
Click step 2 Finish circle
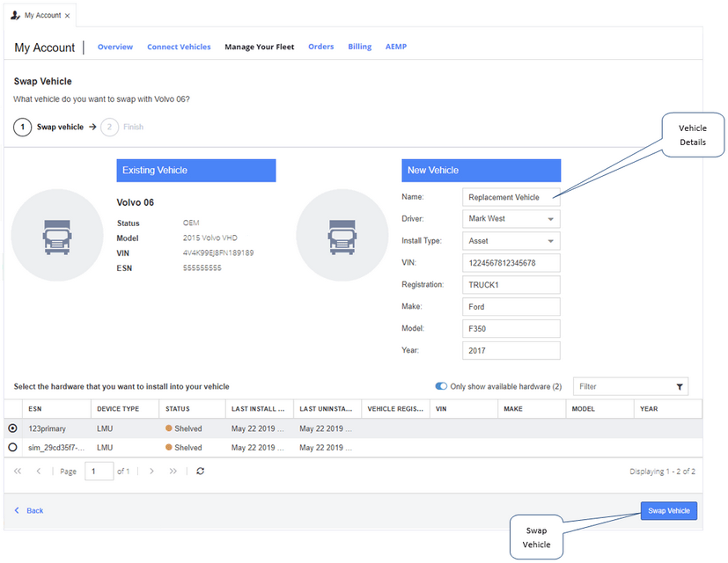click(109, 128)
